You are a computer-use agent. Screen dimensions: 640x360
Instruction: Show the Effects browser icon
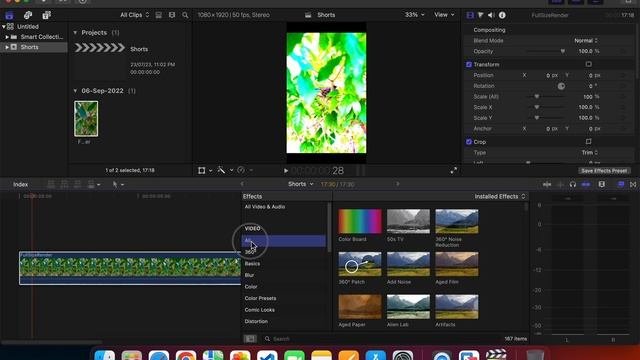[621, 184]
